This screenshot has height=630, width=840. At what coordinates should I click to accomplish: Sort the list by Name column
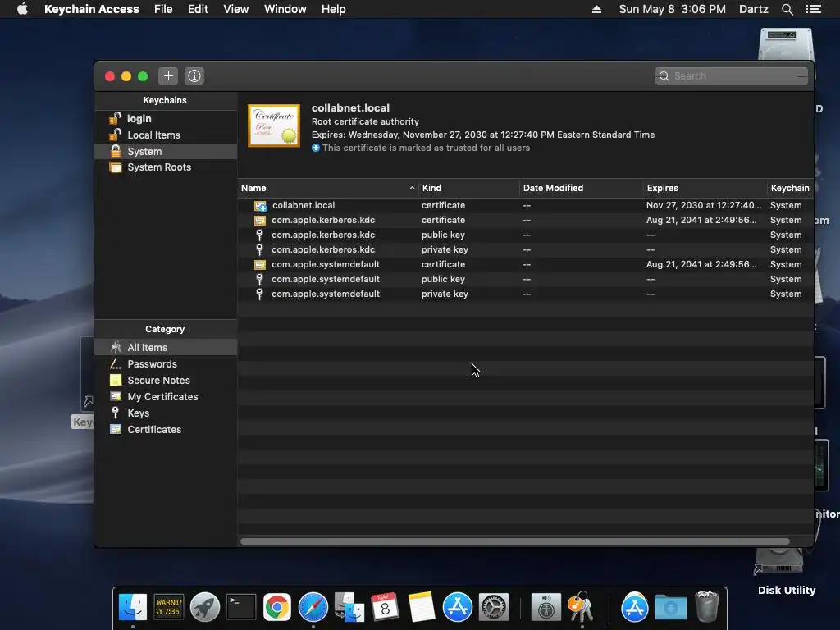click(328, 188)
